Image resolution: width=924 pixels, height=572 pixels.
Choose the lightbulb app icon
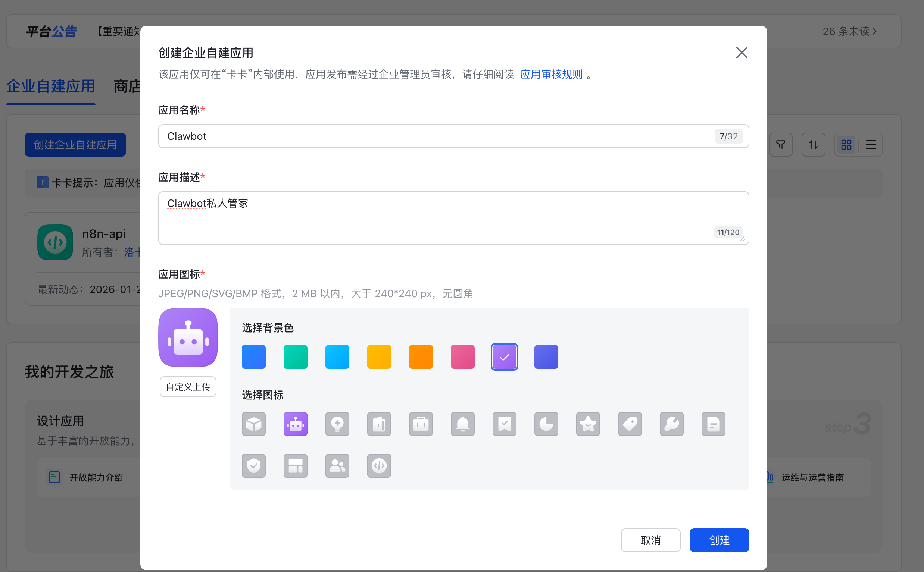337,424
